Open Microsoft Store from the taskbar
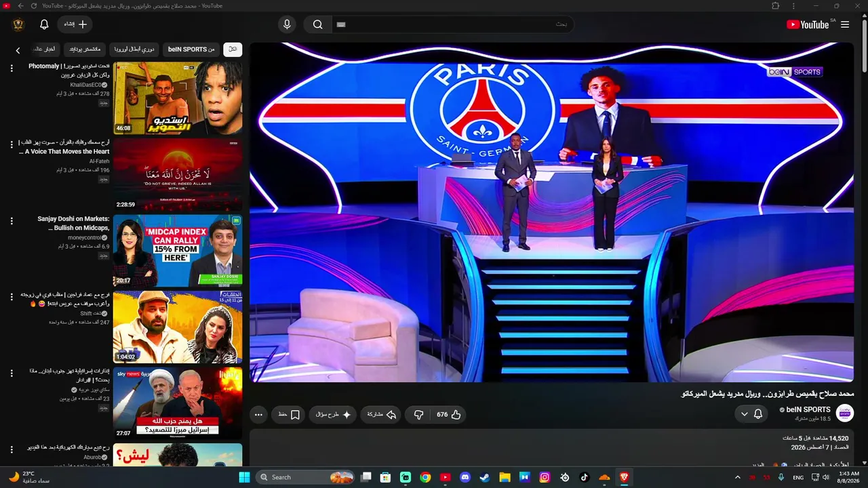Screen dimensions: 868x488 click(386, 477)
